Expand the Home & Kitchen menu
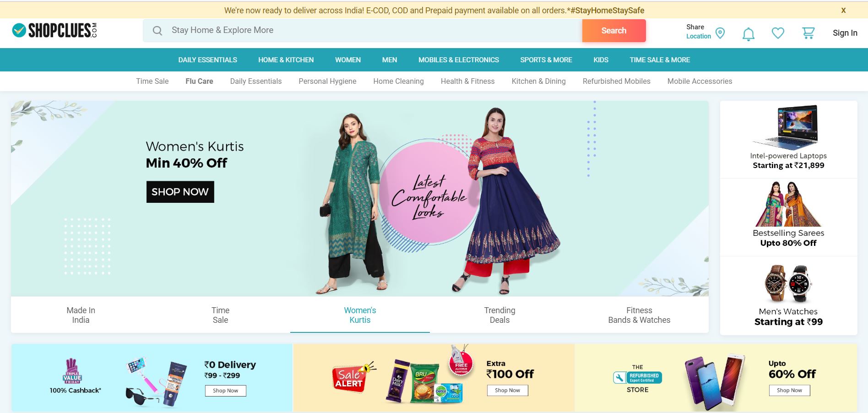 [x=286, y=60]
